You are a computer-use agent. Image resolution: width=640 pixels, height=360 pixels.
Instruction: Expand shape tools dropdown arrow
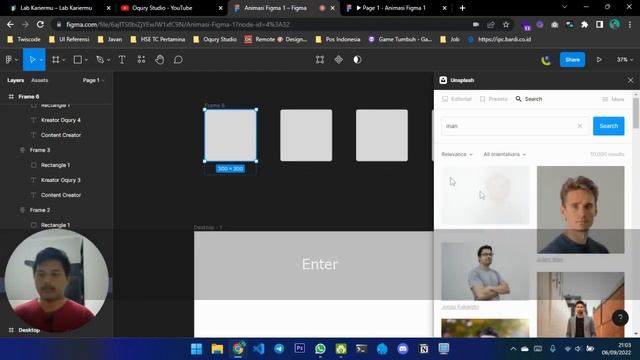(86, 60)
